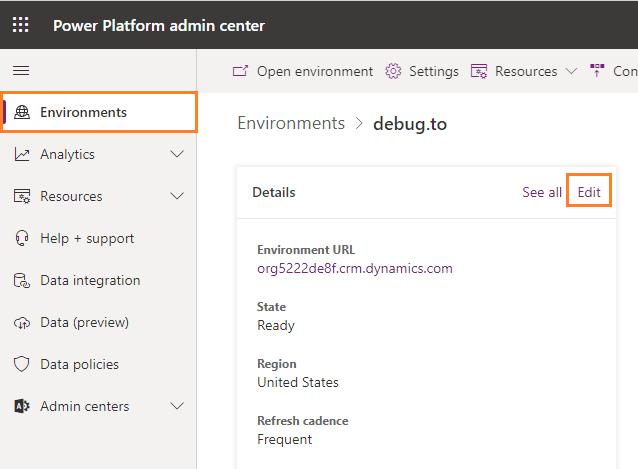Expand the Admin centers chevron
This screenshot has width=638, height=469.
(177, 406)
